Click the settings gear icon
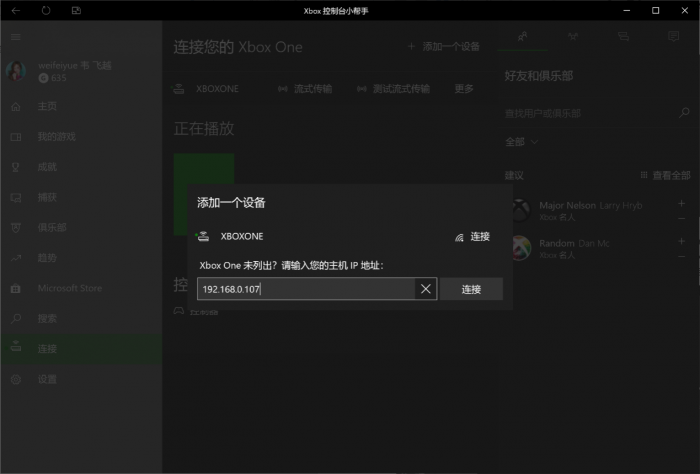Image resolution: width=700 pixels, height=474 pixels. point(16,379)
